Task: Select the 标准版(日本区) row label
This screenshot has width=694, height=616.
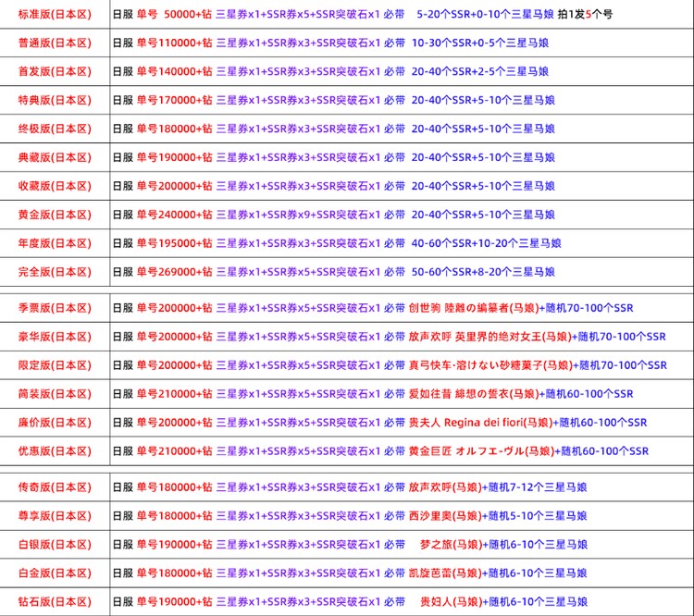Action: click(x=55, y=15)
